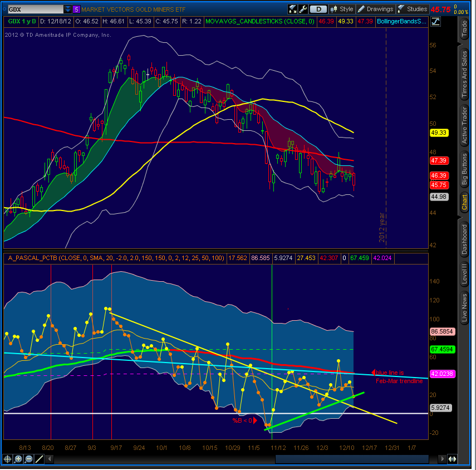The image size is (476, 470).
Task: Switch to the Live News side tab
Action: point(464,308)
